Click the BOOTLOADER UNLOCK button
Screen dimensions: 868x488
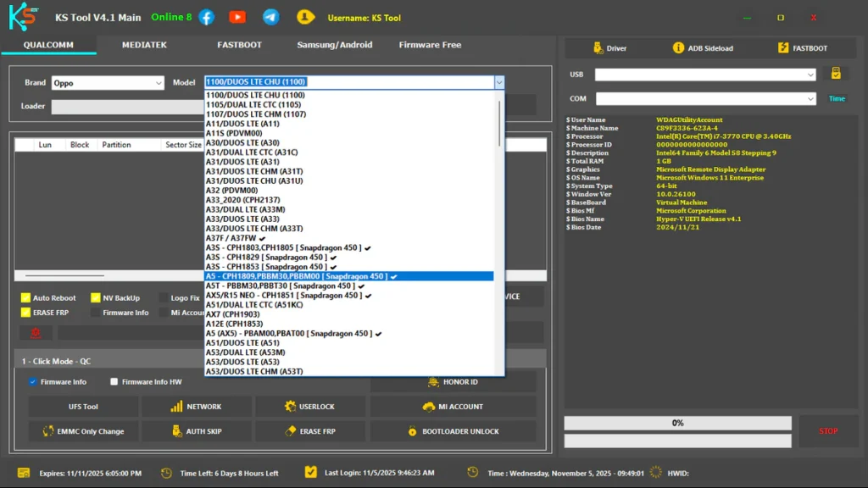pos(453,431)
